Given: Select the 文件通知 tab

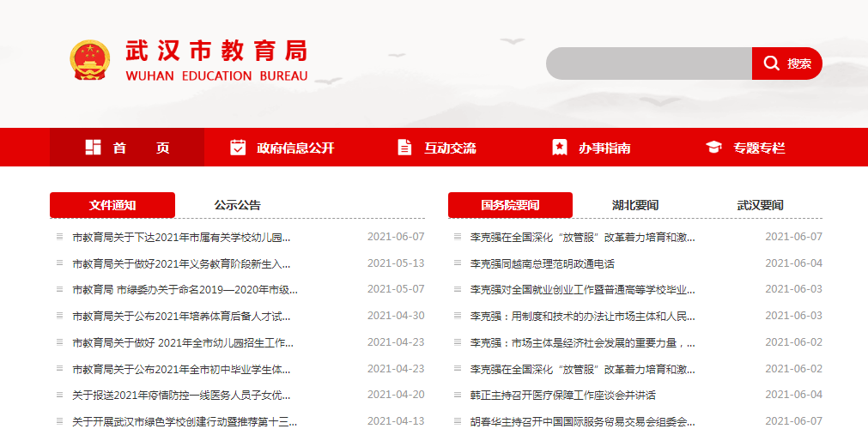Looking at the screenshot, I should (112, 205).
